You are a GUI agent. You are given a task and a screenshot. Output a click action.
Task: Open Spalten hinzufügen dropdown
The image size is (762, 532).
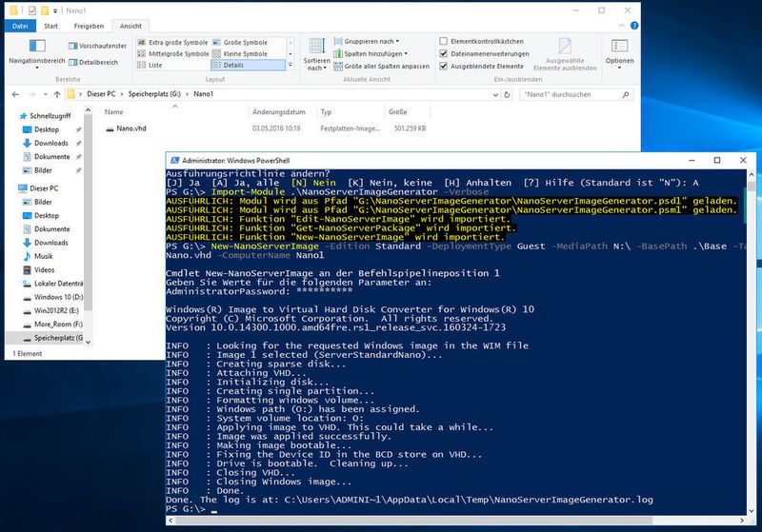coord(371,53)
